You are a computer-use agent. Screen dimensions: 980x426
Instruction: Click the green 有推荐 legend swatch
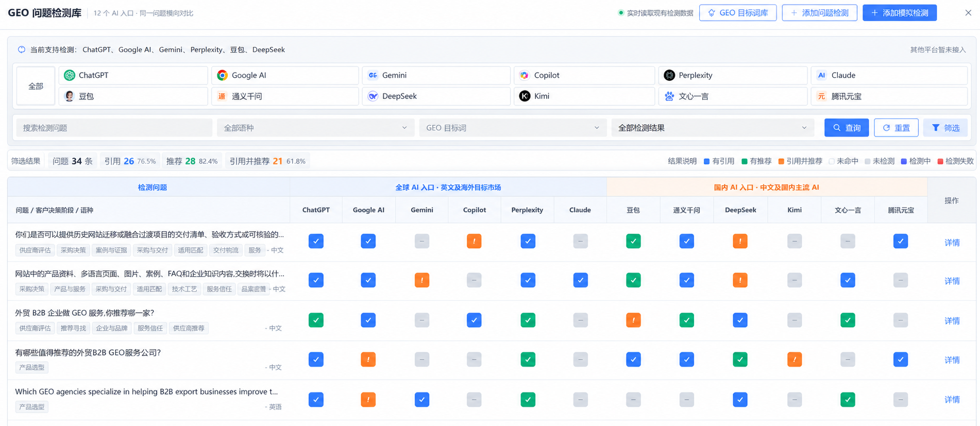[745, 162]
